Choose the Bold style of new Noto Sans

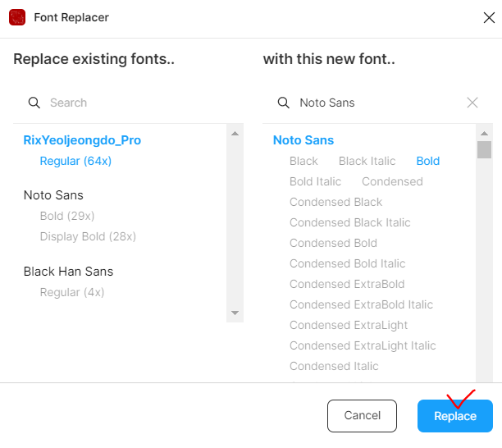tap(428, 161)
